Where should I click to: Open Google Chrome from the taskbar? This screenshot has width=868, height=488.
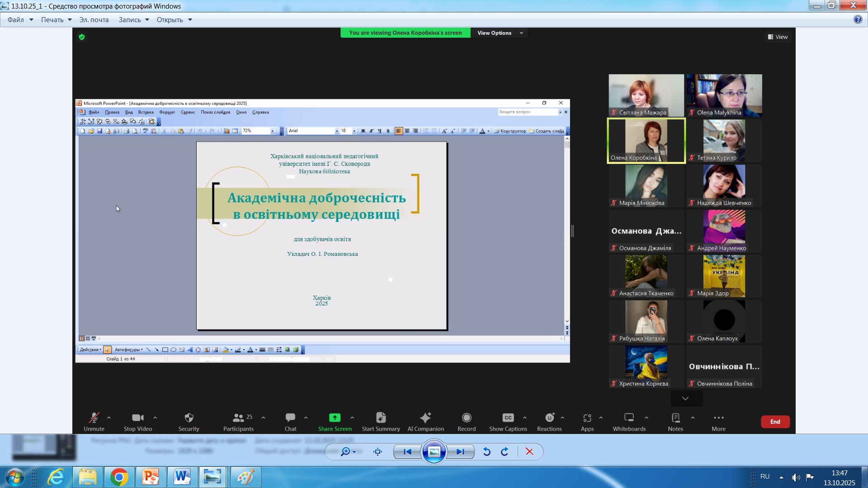click(119, 477)
